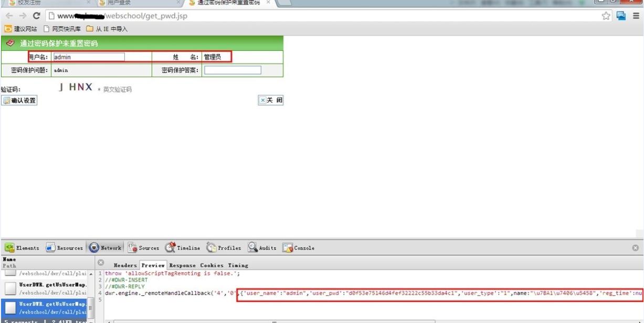Click the 用户名 input containing admin
644x323 pixels.
pyautogui.click(x=89, y=57)
